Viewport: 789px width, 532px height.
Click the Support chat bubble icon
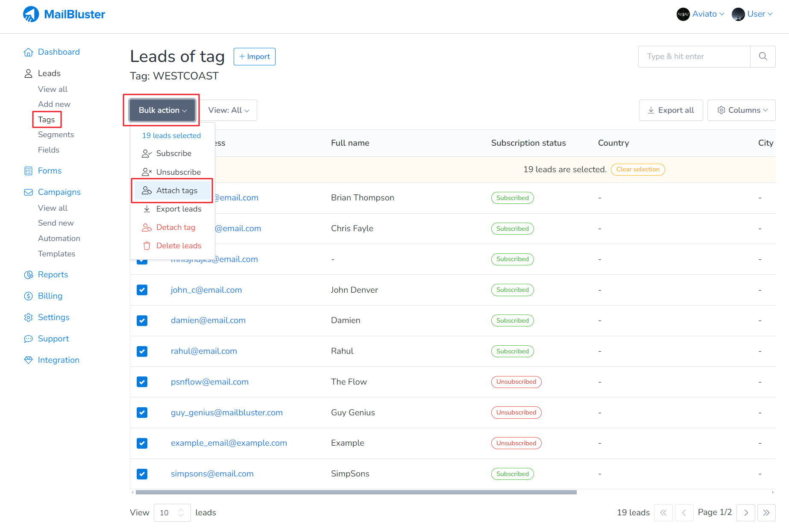pyautogui.click(x=28, y=339)
